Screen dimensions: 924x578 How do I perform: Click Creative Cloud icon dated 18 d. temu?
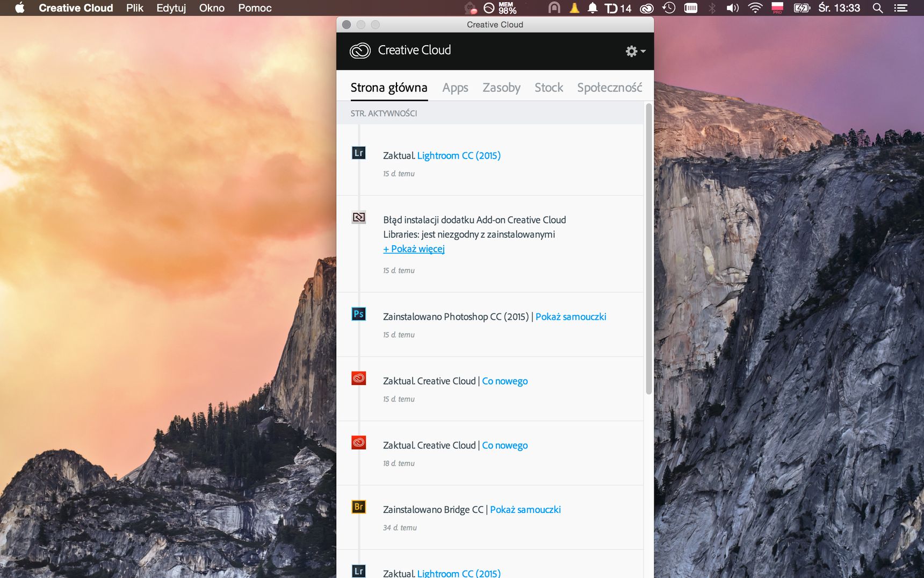358,443
